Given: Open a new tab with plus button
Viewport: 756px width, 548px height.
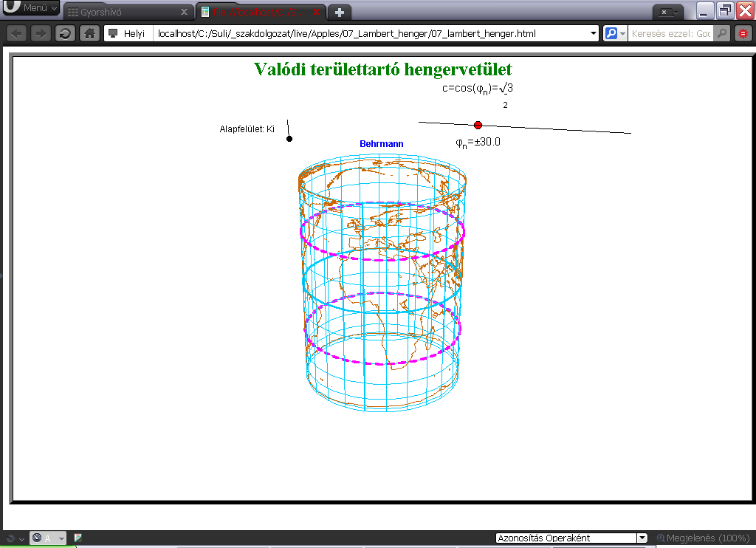Looking at the screenshot, I should [x=340, y=13].
